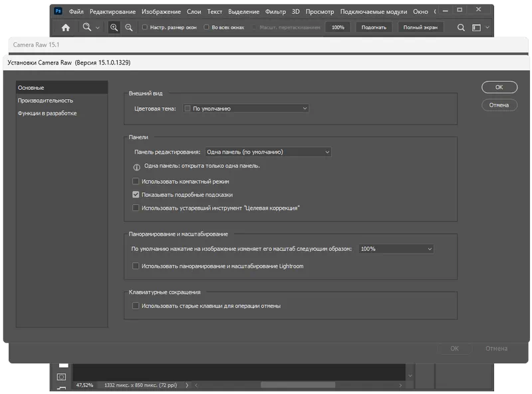532x394 pixels.
Task: Click the Полный экран button
Action: 420,27
